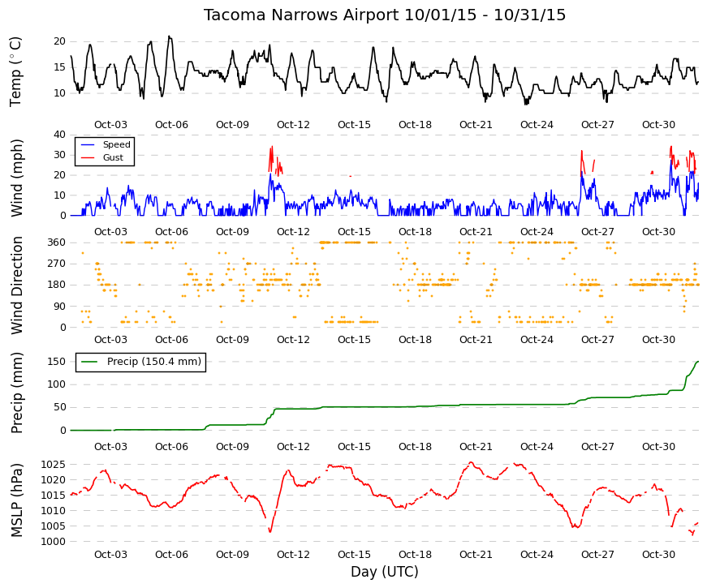This screenshot has width=707, height=588.
Task: Click the Day (UTC) x-axis label
Action: tap(385, 572)
